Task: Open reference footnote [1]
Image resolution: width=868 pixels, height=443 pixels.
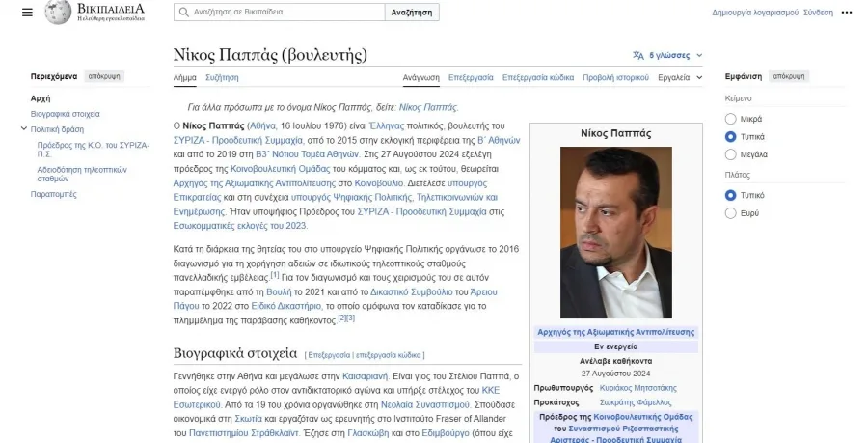Action: [275, 275]
